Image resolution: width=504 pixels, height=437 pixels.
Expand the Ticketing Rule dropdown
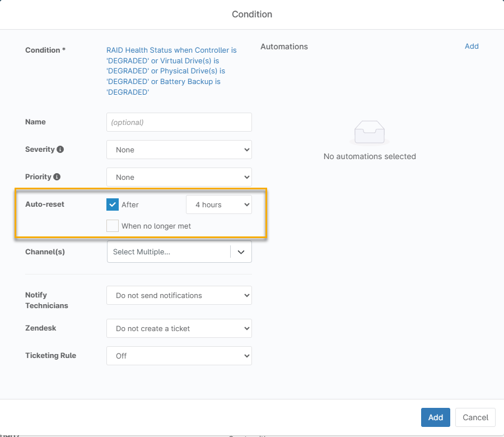point(179,356)
